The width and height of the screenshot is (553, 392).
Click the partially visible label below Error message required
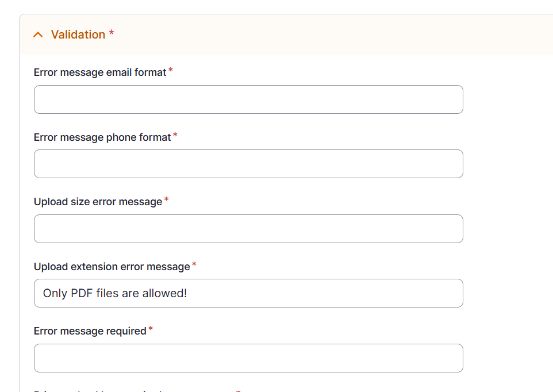(x=132, y=390)
